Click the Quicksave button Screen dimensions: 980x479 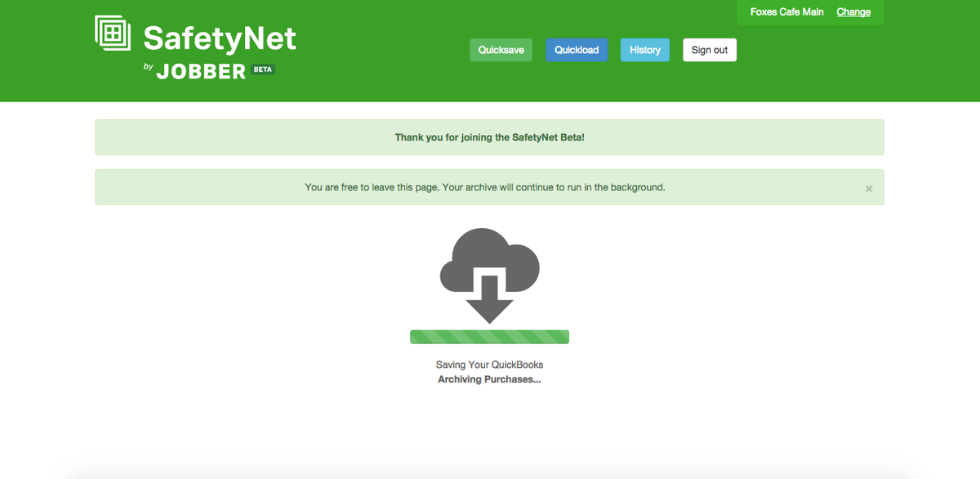(x=501, y=50)
